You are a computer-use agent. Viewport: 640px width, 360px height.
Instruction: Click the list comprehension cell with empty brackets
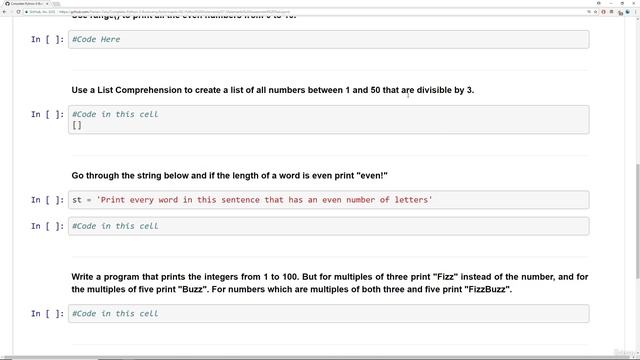coord(329,120)
